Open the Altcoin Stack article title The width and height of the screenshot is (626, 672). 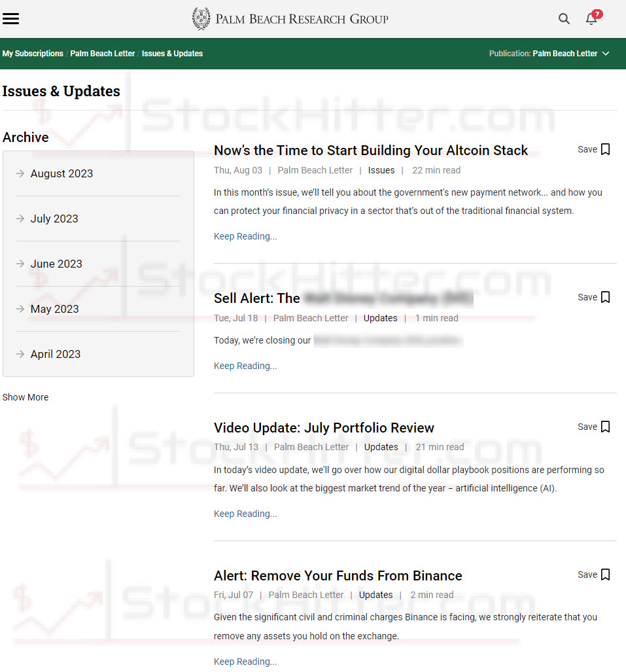tap(370, 150)
